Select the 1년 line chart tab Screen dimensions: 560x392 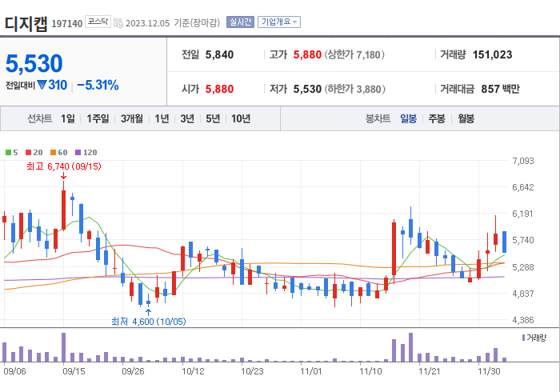[x=162, y=118]
